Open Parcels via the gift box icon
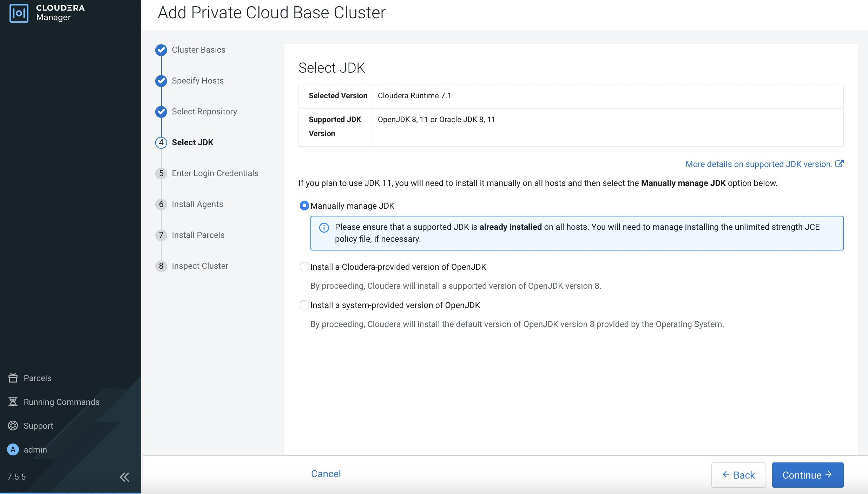 pyautogui.click(x=13, y=378)
